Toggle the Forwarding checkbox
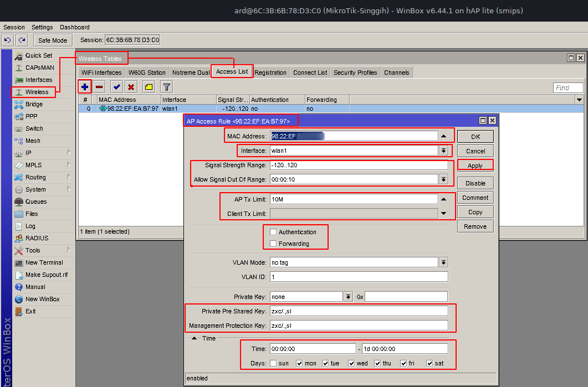The image size is (588, 387). 273,244
